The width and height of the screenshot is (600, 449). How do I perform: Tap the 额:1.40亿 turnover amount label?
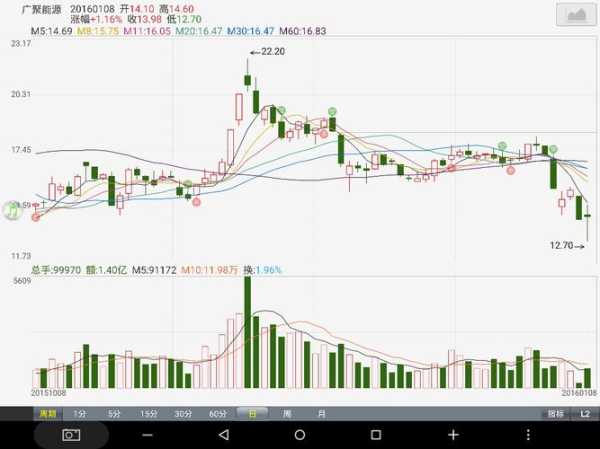(106, 270)
